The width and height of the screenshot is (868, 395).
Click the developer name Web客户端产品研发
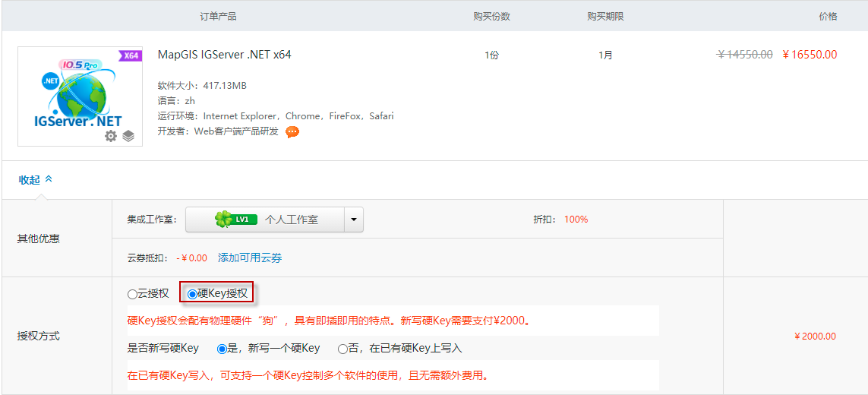pyautogui.click(x=236, y=132)
